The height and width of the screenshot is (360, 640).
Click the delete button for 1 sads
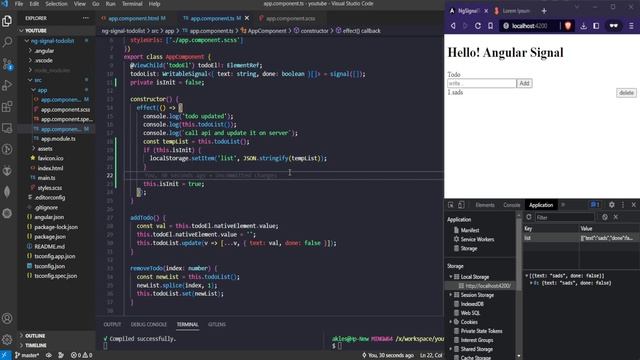(x=626, y=93)
